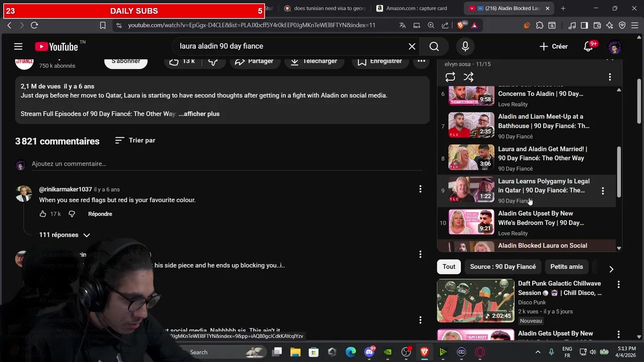Open the options menu for the side piece comment
This screenshot has width=644, height=362.
pyautogui.click(x=420, y=254)
